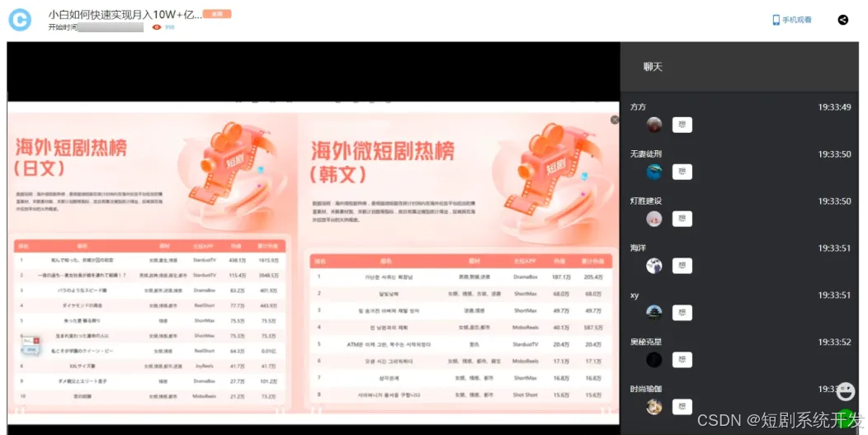Click the username 海洋 in chat
The width and height of the screenshot is (868, 435).
[638, 248]
